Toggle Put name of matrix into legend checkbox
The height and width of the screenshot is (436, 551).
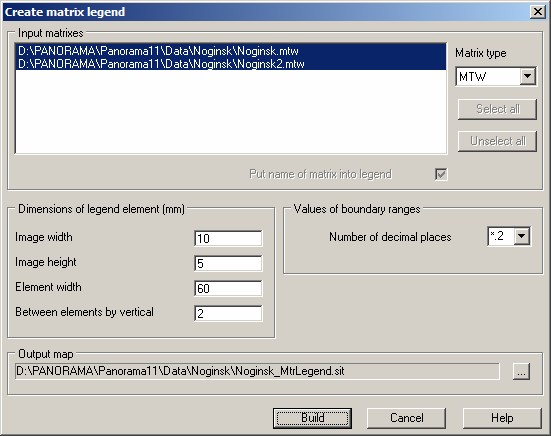441,174
